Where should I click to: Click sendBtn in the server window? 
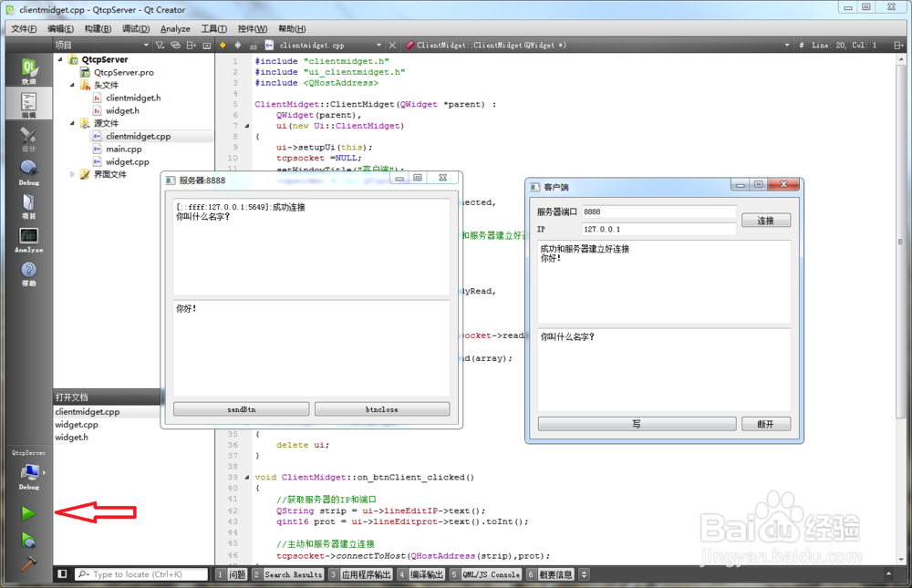pos(242,409)
